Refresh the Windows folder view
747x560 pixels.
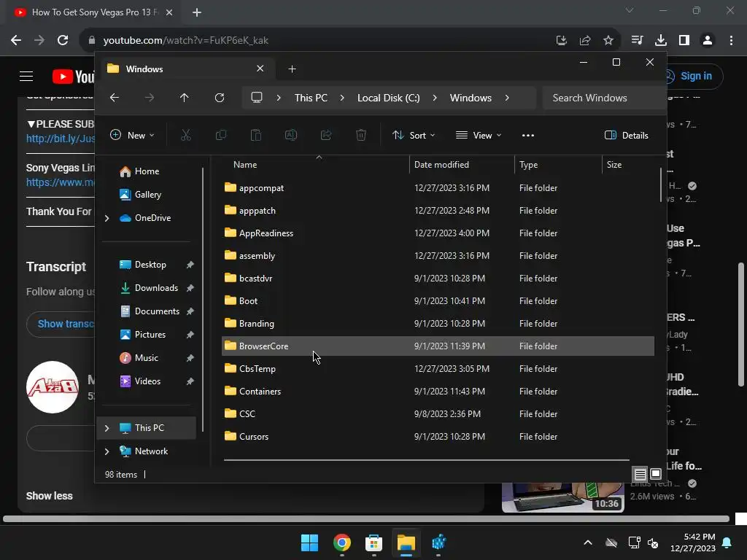pyautogui.click(x=220, y=98)
